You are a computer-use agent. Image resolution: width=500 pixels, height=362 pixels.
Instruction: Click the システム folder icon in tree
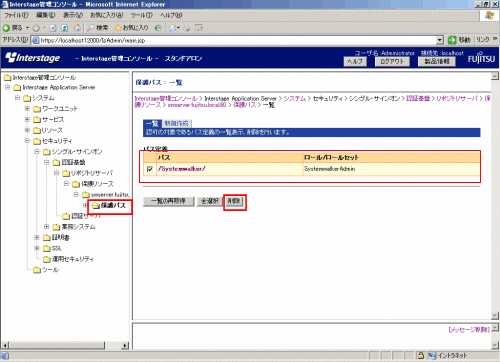[x=27, y=98]
